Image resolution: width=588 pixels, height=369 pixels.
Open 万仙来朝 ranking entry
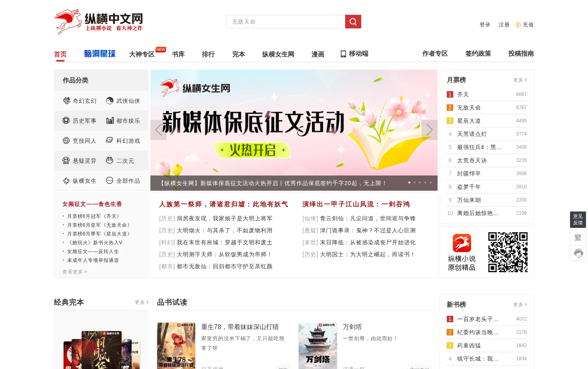[469, 200]
